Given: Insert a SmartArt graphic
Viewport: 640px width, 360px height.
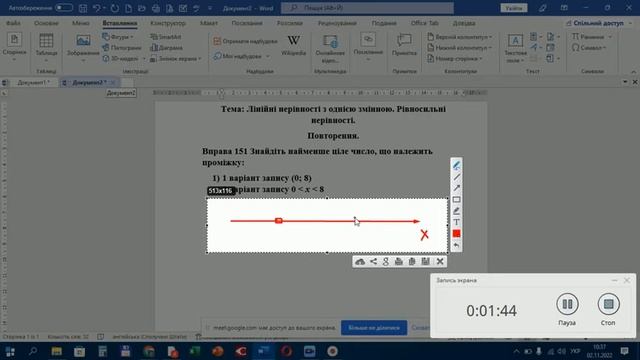Looking at the screenshot, I should pos(166,37).
